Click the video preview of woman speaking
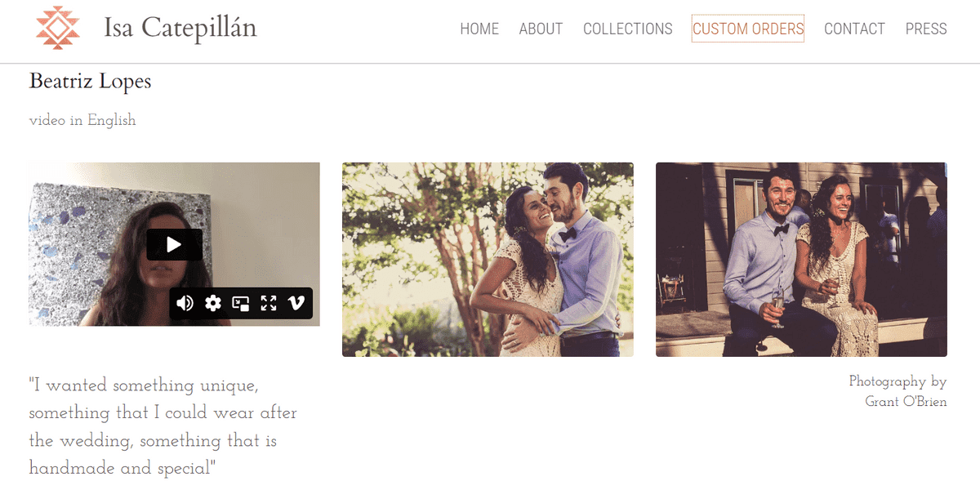The image size is (980, 490). pyautogui.click(x=174, y=244)
